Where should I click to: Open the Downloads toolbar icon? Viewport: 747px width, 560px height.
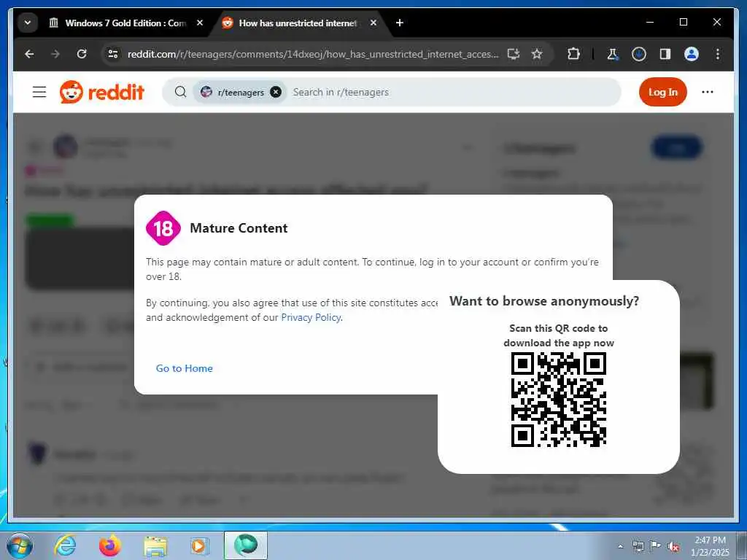pos(639,54)
